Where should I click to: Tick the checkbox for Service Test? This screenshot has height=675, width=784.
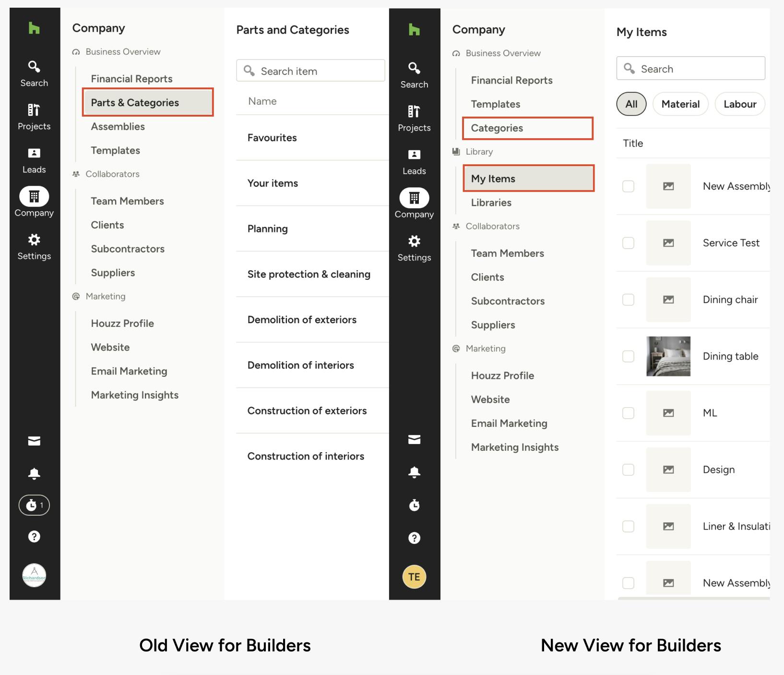tap(628, 243)
